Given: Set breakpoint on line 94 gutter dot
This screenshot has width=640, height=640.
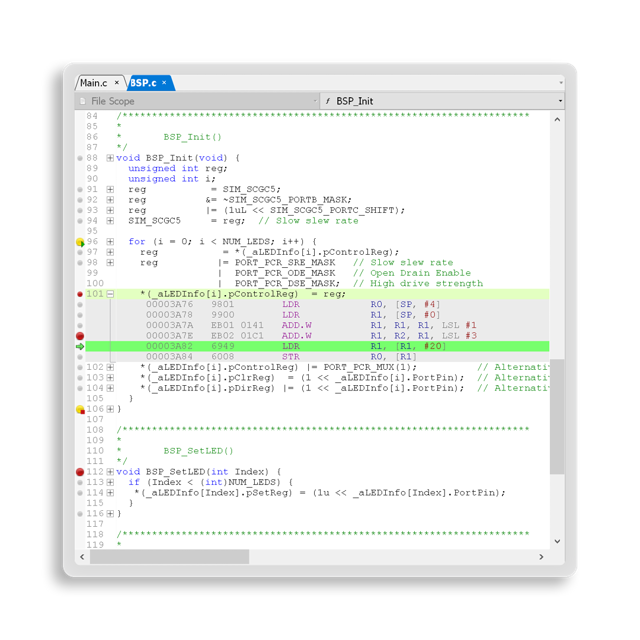Looking at the screenshot, I should [x=80, y=221].
